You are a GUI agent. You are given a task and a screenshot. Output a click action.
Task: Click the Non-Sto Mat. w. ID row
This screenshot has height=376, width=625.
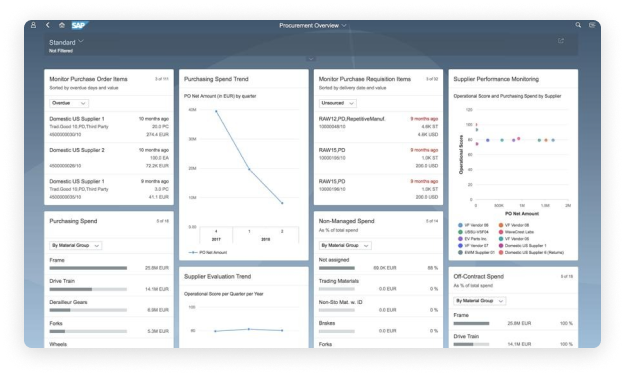tap(378, 306)
